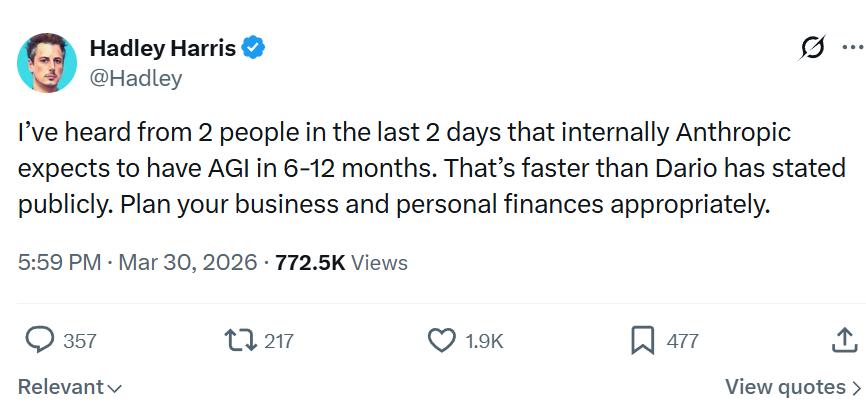Viewport: 866px width, 402px height.
Task: Bookmark this post with the bookmark icon
Action: tap(642, 341)
